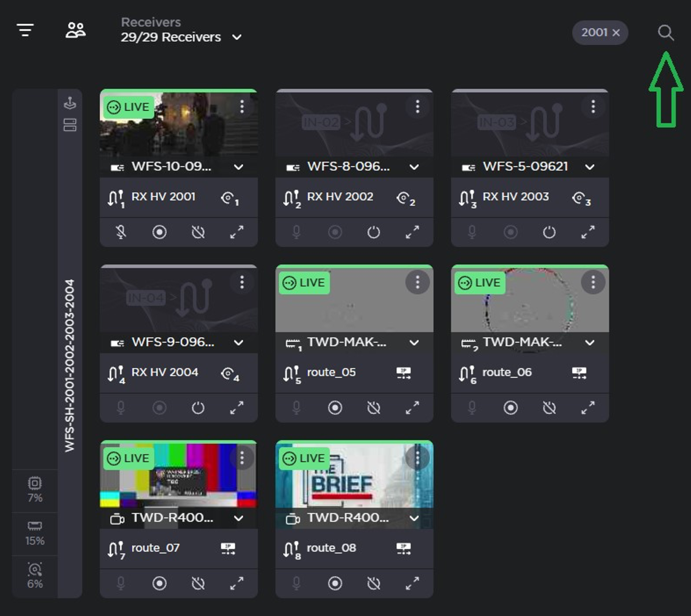691x616 pixels.
Task: Expand TWD-MAK source dropdown on route_06
Action: pos(589,342)
